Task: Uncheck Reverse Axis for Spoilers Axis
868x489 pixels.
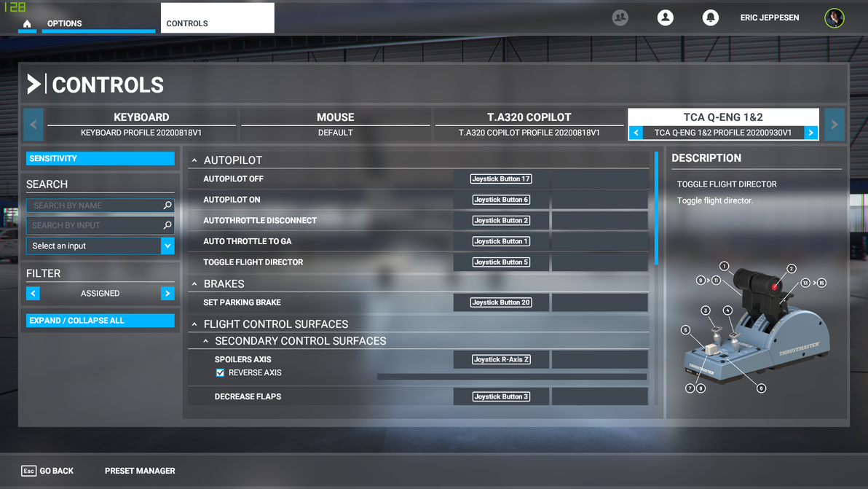Action: pos(221,372)
